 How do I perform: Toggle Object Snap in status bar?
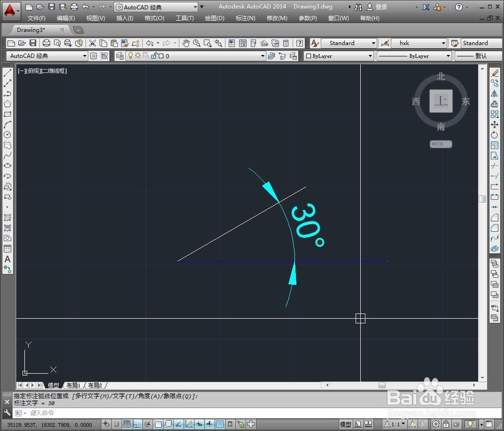(x=158, y=424)
